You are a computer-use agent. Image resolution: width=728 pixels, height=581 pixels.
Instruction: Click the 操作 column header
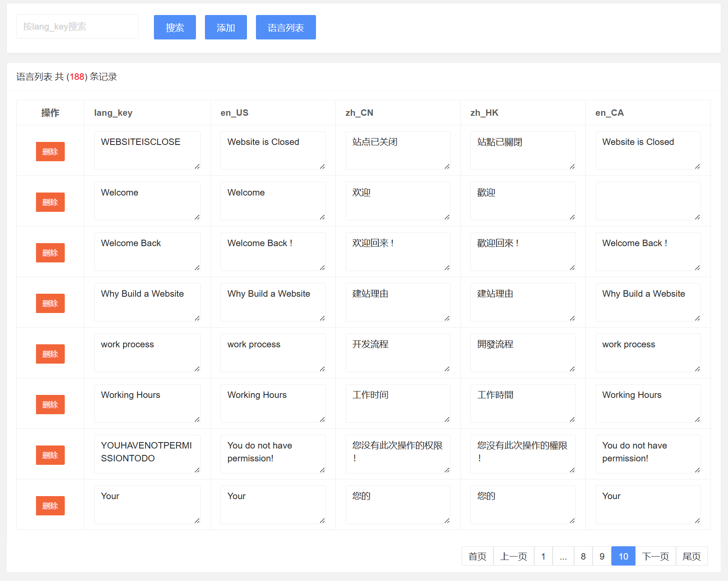pos(50,113)
